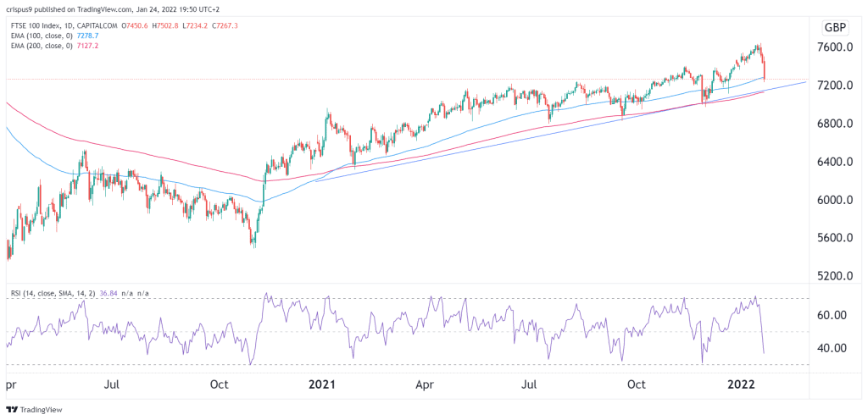Click the 5600.0 price axis label
The image size is (868, 420).
[837, 238]
